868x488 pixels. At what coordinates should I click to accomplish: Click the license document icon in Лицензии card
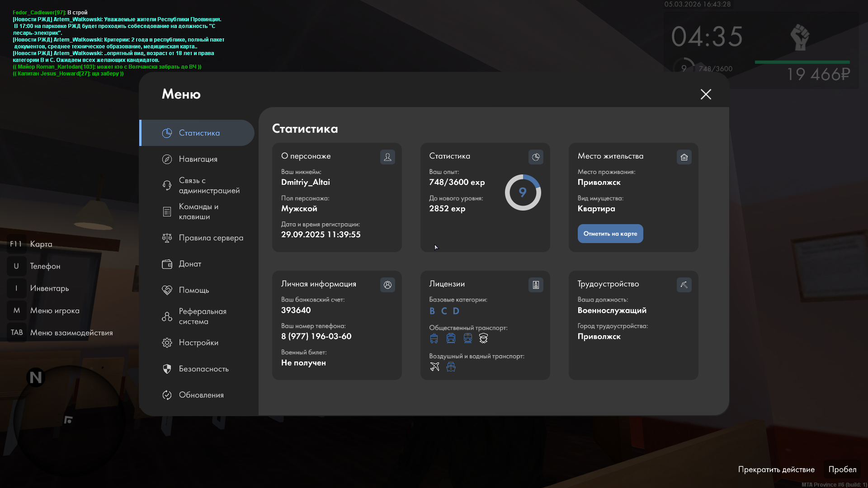click(536, 285)
